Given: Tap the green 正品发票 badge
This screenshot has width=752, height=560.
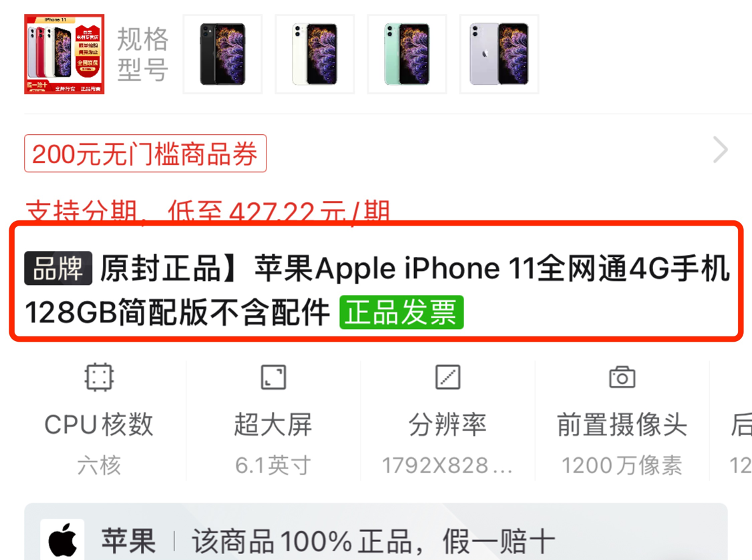Looking at the screenshot, I should tap(401, 312).
